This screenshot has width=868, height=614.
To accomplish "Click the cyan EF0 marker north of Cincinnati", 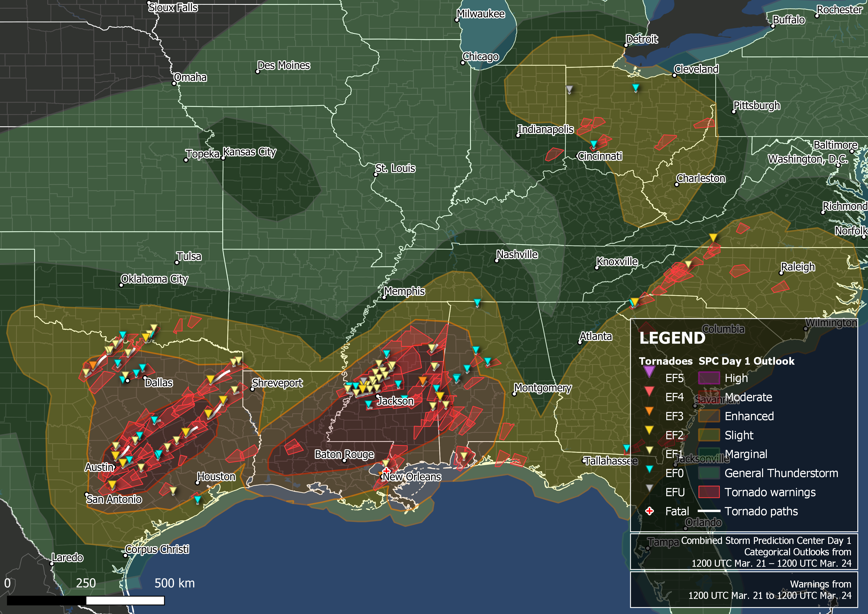I will pyautogui.click(x=594, y=144).
